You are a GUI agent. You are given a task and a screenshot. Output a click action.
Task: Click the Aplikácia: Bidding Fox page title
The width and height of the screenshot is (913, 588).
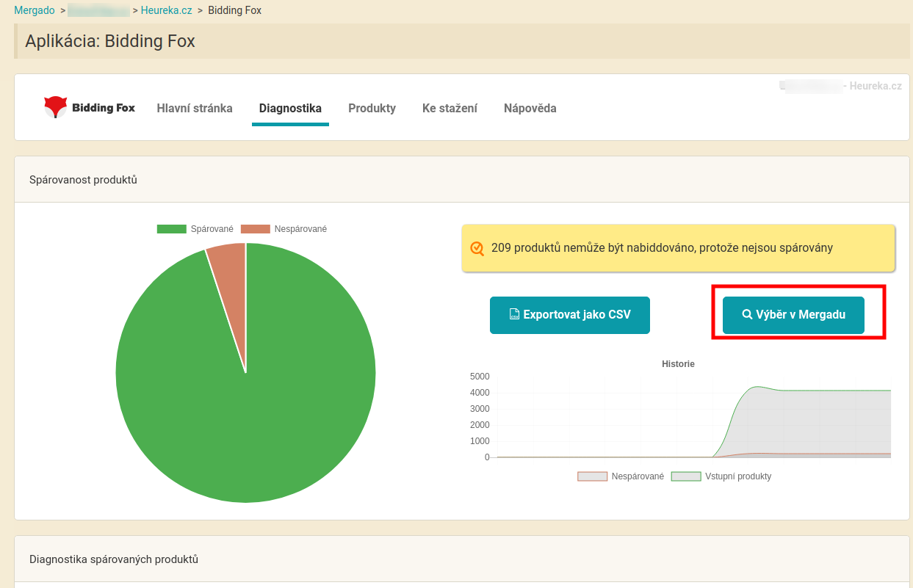point(110,41)
